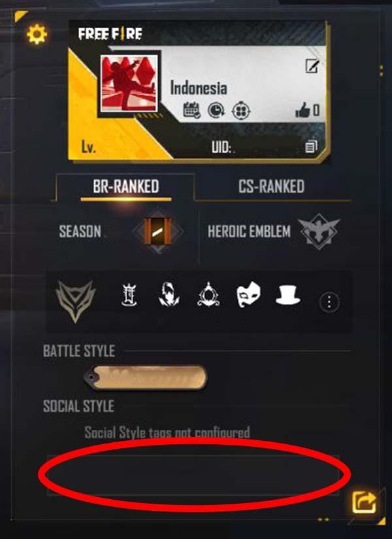Screen dimensions: 392x539
Task: Select the tower lantern badge icon
Action: [129, 294]
